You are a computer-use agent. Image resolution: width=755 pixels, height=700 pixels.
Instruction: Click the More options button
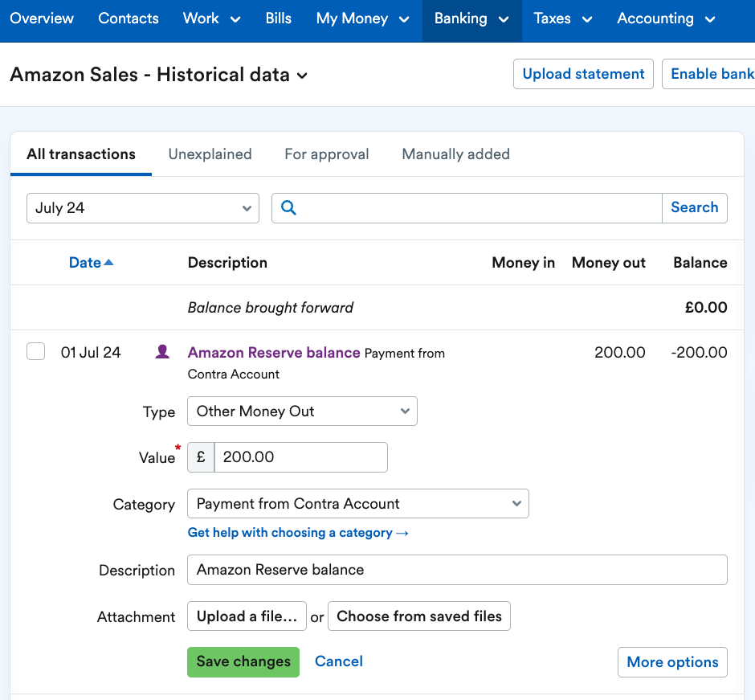(672, 662)
